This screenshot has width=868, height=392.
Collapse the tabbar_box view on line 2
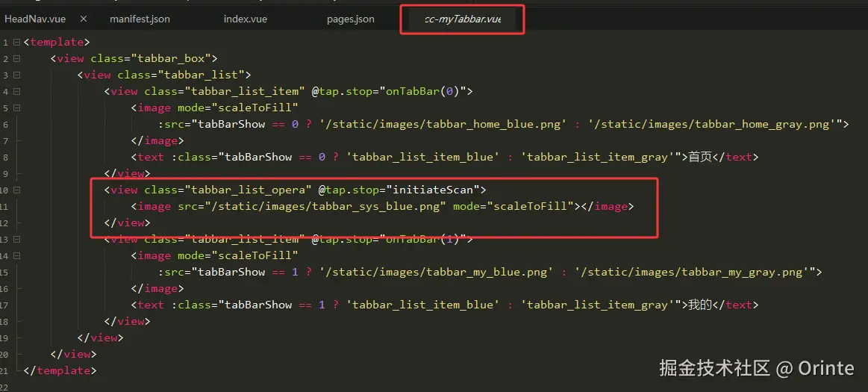click(x=16, y=59)
